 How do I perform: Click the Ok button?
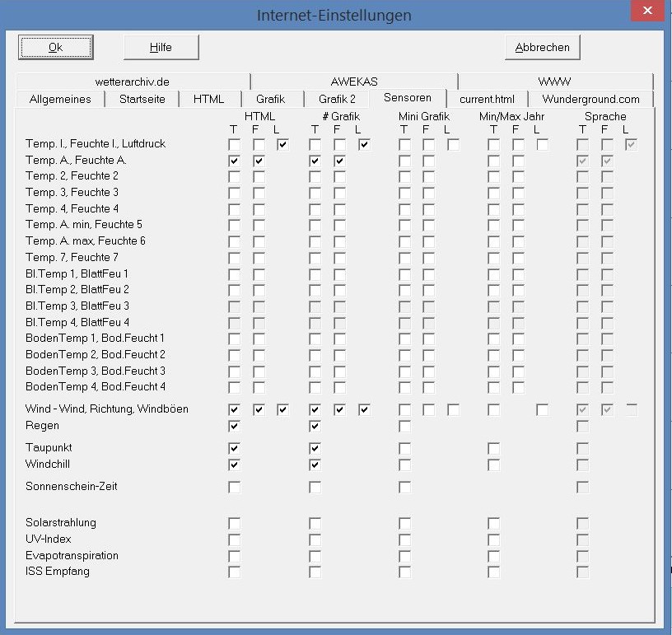(56, 47)
